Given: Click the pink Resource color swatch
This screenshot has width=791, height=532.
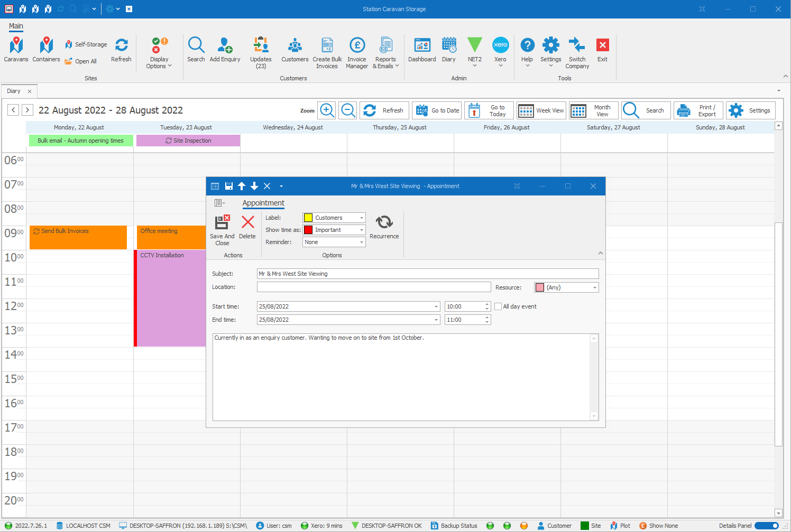Looking at the screenshot, I should click(x=540, y=287).
